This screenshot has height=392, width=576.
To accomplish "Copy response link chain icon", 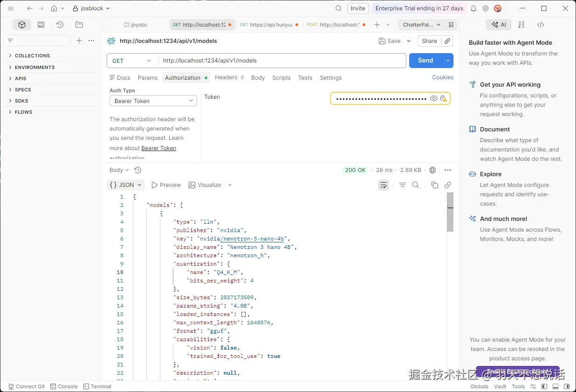I will pyautogui.click(x=448, y=185).
